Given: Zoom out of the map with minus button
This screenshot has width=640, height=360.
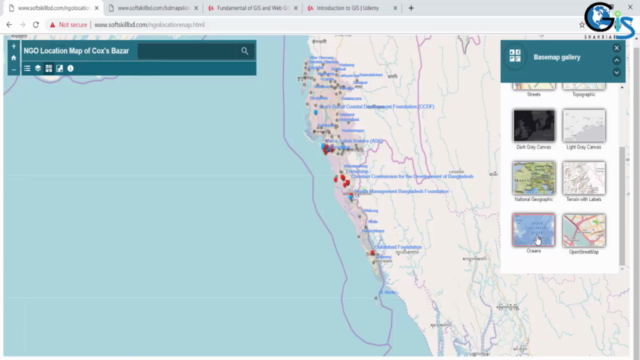Looking at the screenshot, I should tap(13, 69).
